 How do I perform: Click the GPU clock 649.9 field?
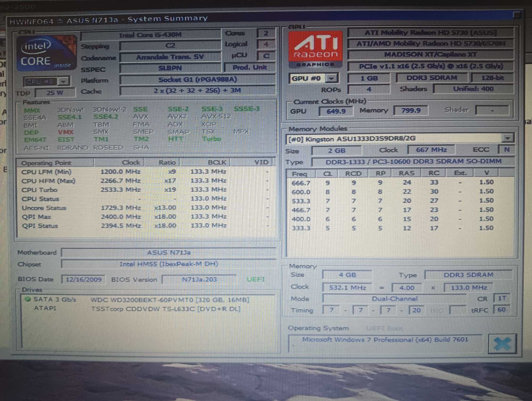coord(336,111)
